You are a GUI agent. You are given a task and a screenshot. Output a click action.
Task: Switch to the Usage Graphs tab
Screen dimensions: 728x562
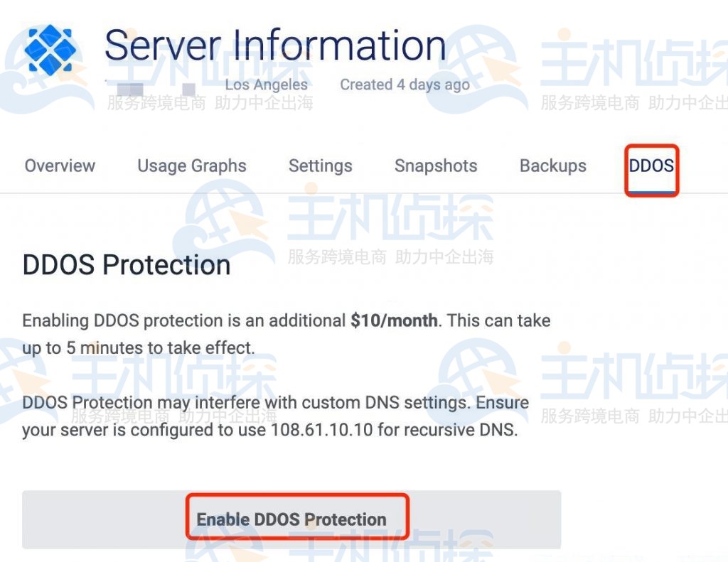point(192,166)
